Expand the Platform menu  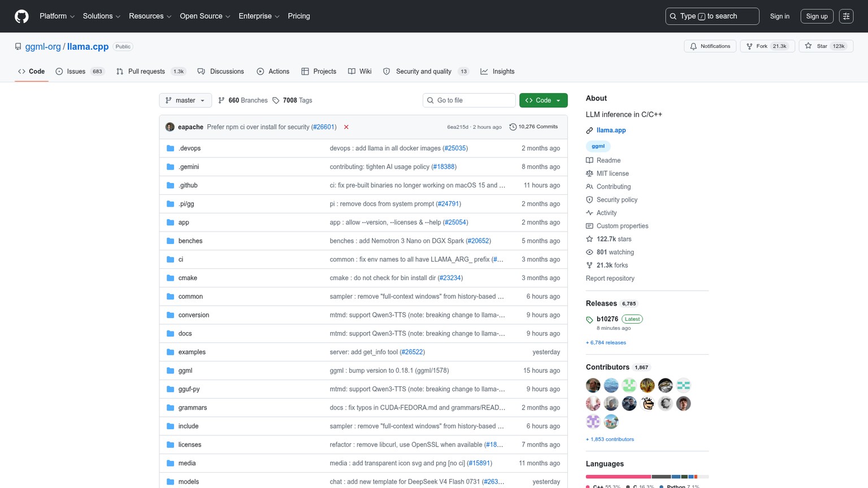click(x=57, y=16)
